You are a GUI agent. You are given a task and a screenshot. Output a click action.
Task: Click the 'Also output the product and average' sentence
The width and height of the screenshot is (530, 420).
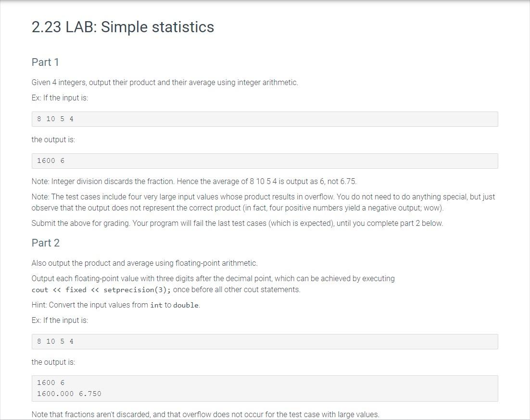(145, 263)
